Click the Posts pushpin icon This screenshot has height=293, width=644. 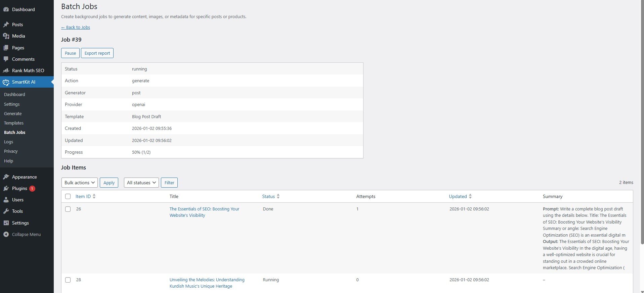coord(6,25)
